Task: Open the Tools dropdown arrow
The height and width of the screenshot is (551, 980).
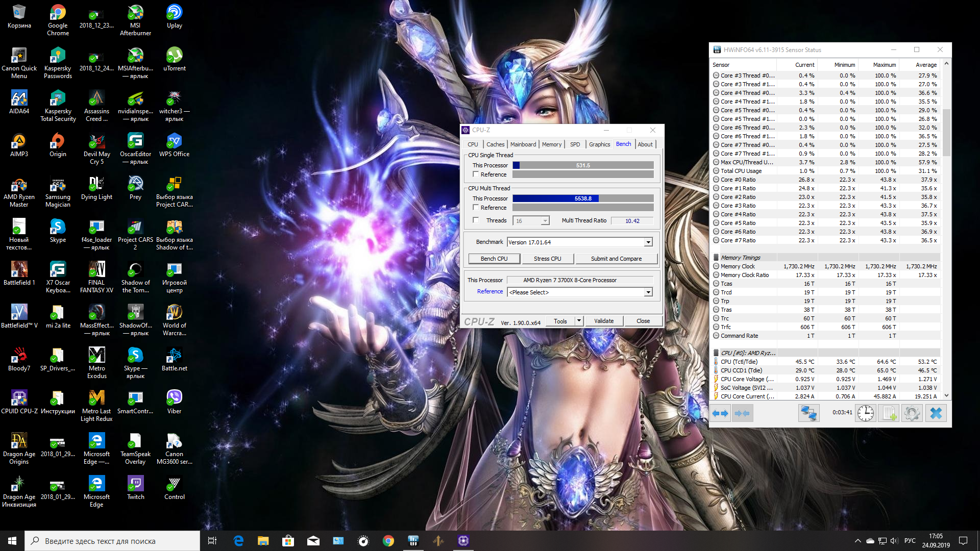Action: [579, 321]
